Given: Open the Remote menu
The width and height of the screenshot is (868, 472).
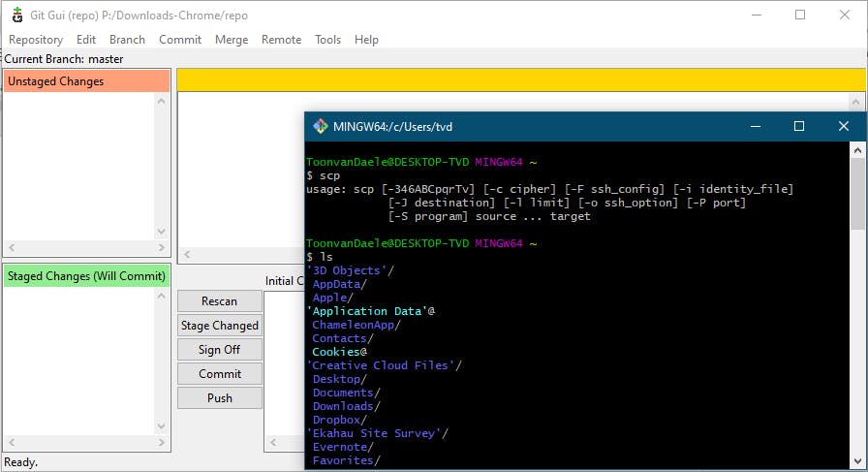Looking at the screenshot, I should point(281,40).
